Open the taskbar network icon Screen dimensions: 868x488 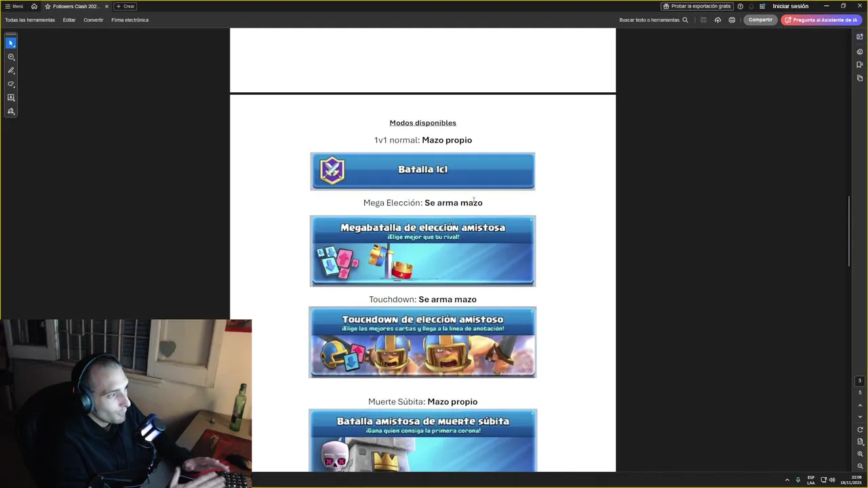click(x=824, y=480)
